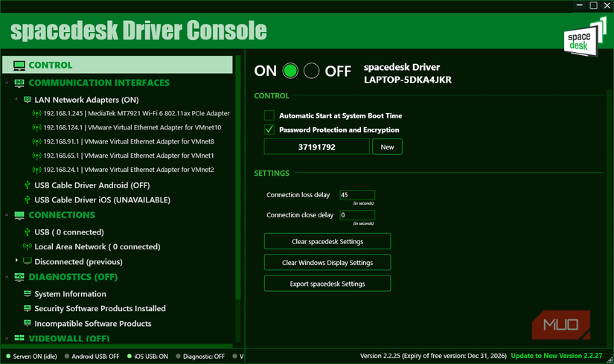
Task: Click the antenna icon beside 192.168.1.245
Action: click(36, 114)
